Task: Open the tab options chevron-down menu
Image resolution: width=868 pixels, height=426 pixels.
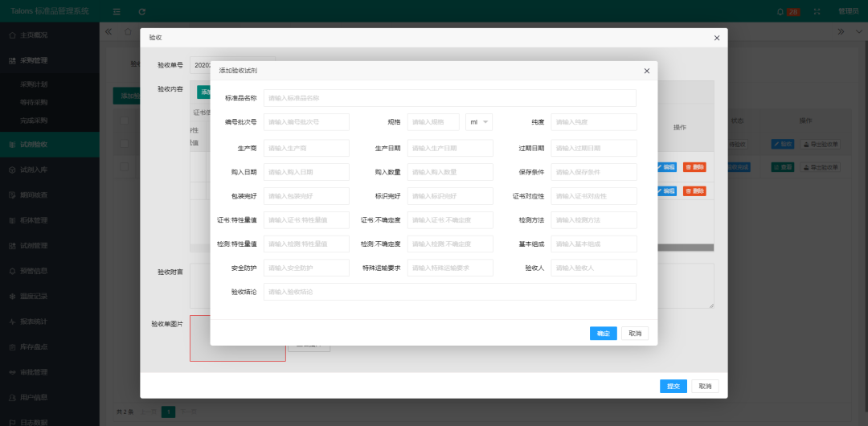Action: coord(858,31)
